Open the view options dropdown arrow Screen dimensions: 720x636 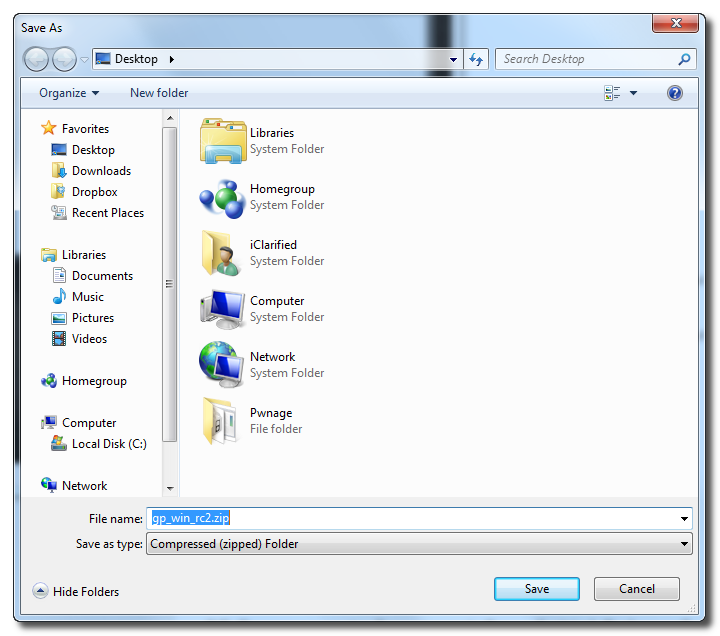point(634,93)
